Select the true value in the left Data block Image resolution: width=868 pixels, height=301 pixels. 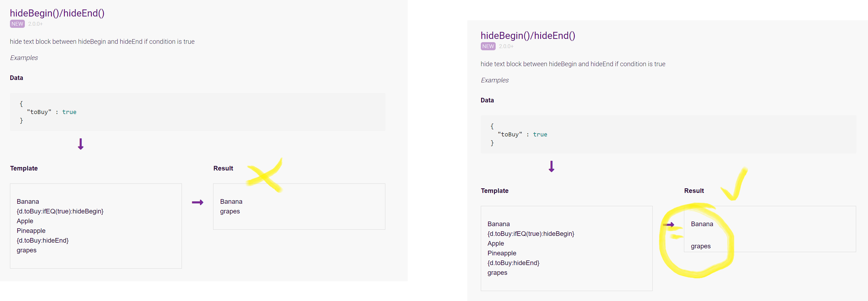[69, 112]
